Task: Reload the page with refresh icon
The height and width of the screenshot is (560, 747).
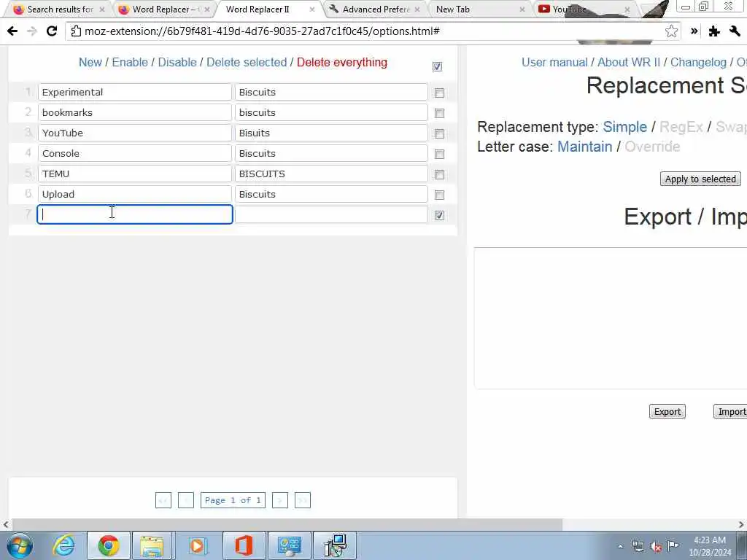Action: 52,31
